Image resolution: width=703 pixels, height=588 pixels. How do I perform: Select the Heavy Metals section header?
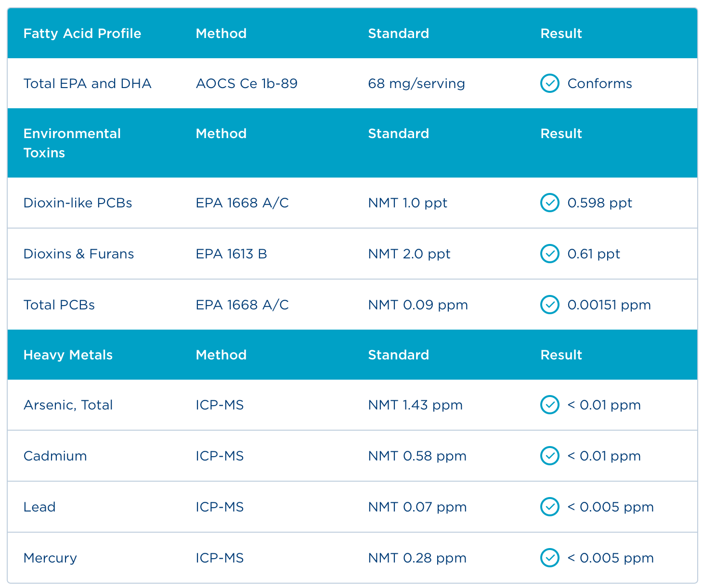pyautogui.click(x=68, y=355)
